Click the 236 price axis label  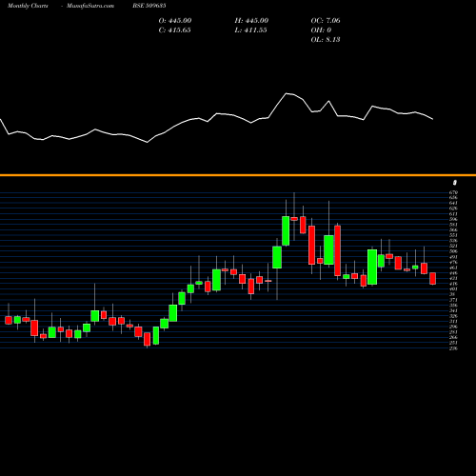pos(453,348)
